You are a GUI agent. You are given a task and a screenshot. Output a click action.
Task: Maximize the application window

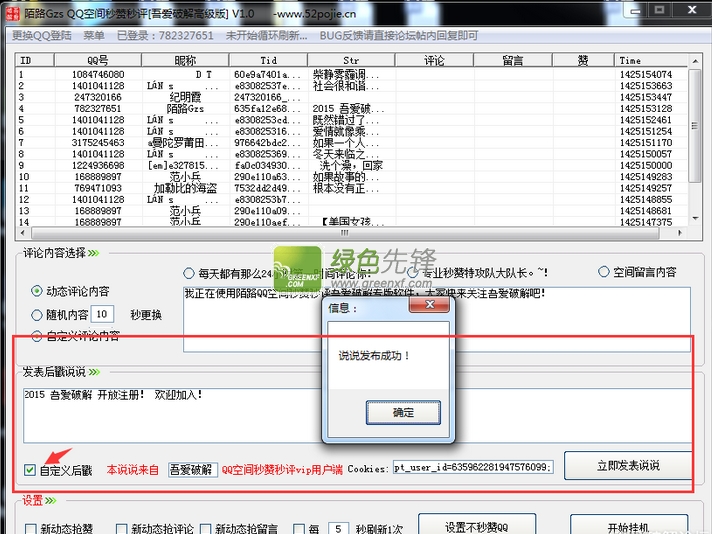[659, 10]
